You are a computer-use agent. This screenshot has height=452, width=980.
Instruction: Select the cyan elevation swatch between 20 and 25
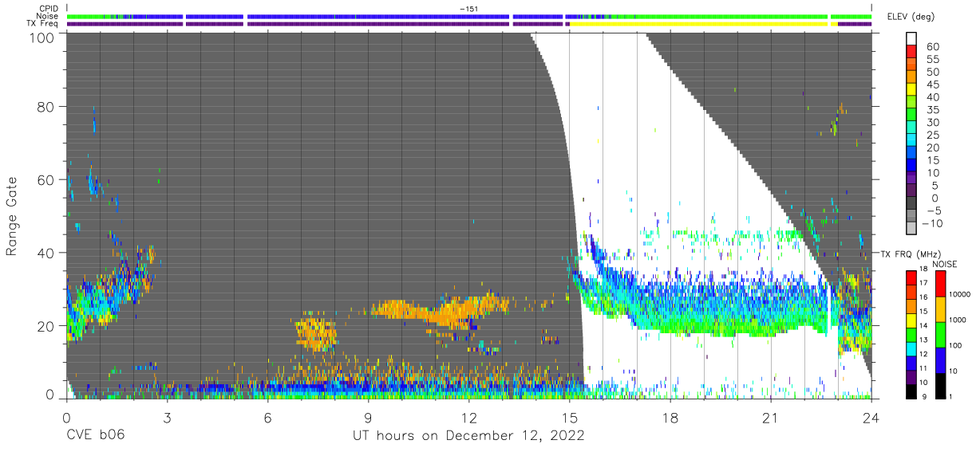pos(911,140)
